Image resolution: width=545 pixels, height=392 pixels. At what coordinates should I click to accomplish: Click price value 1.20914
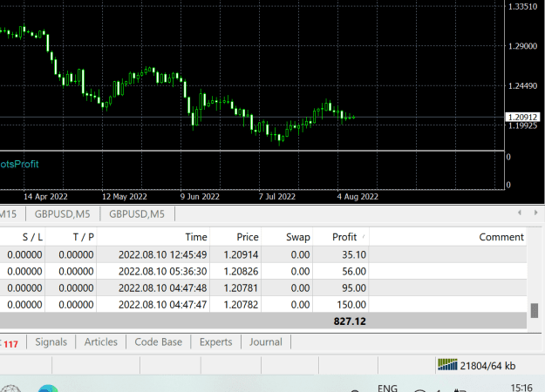241,255
